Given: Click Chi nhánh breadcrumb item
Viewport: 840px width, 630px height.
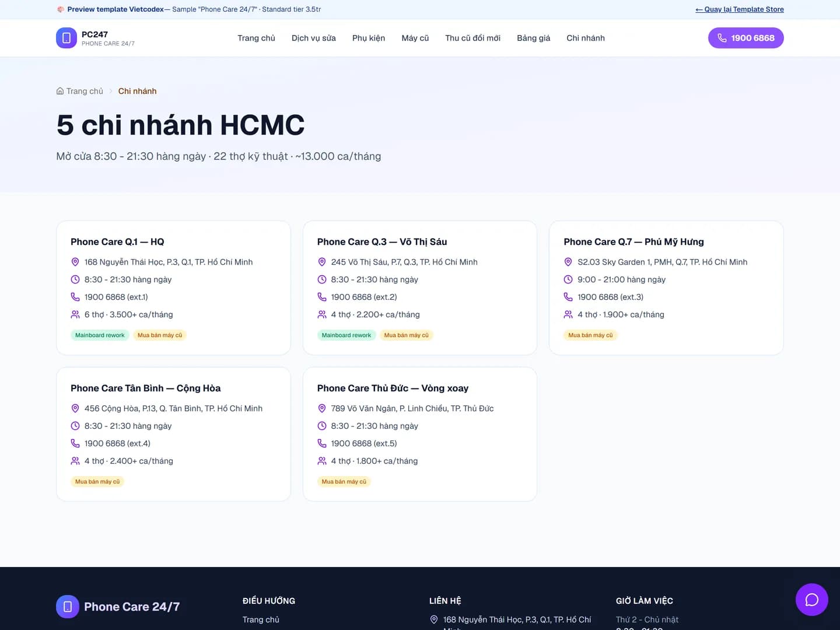Looking at the screenshot, I should [137, 91].
